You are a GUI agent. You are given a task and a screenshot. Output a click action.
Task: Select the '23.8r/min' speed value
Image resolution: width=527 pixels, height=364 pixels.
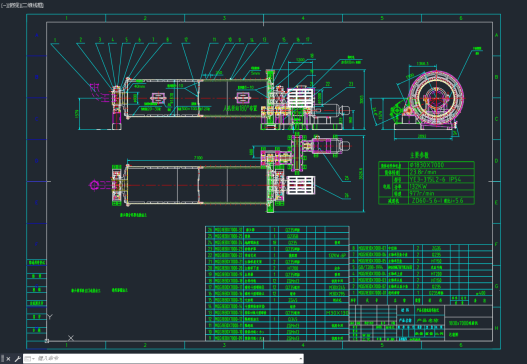423,172
